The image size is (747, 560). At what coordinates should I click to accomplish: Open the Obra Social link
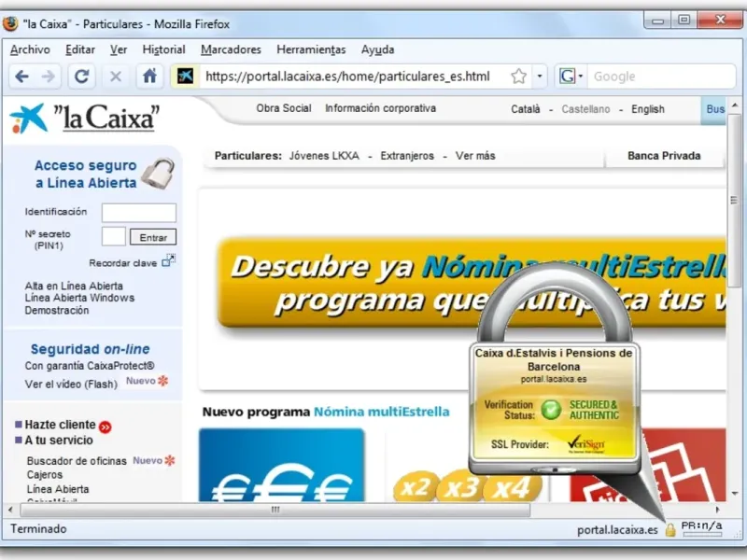[x=284, y=108]
